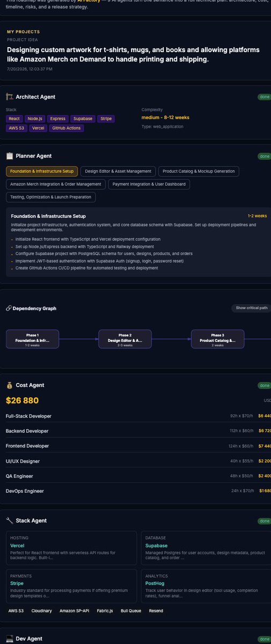Click the Cloudinary chip

42,611
